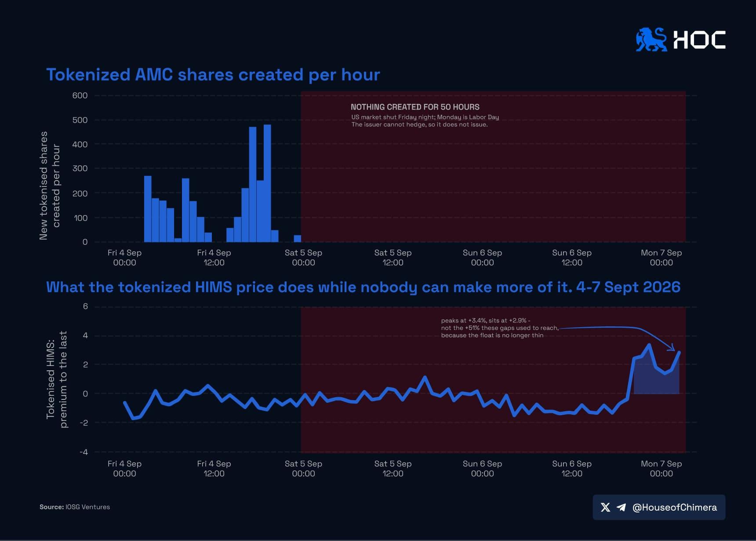Image resolution: width=756 pixels, height=541 pixels.
Task: Click the -4 label on lower y-axis
Action: click(x=84, y=452)
